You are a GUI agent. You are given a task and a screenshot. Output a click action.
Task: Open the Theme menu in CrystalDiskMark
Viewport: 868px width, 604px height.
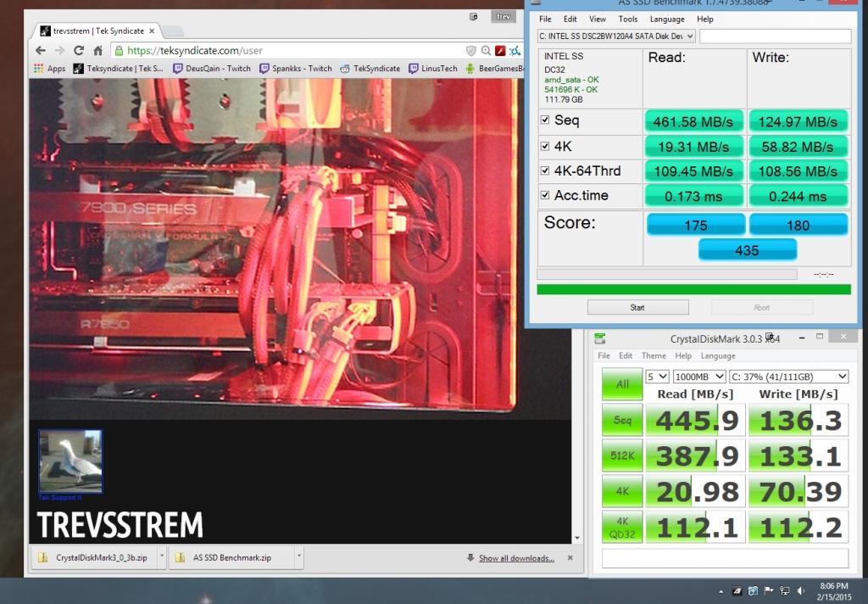tap(654, 356)
